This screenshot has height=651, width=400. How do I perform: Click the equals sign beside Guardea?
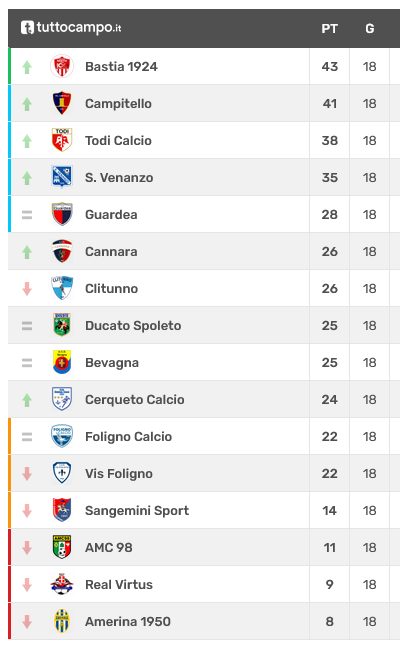(27, 215)
